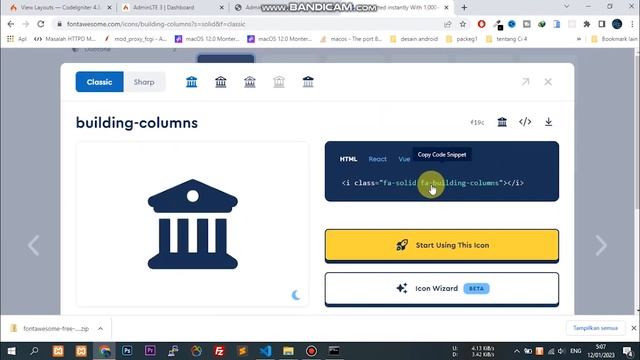Share this page icon in address bar
Screen dimensions: 640x360
pos(448,24)
